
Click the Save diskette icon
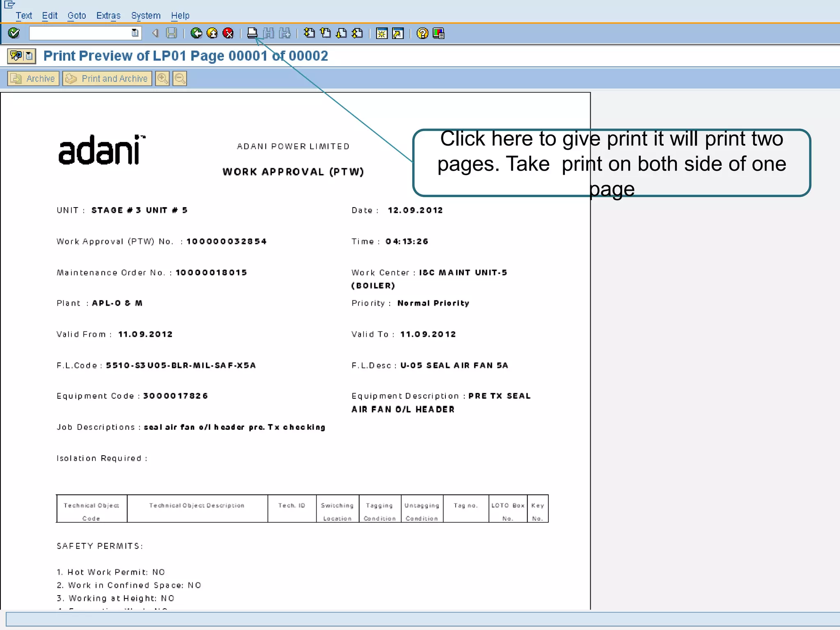[x=171, y=33]
